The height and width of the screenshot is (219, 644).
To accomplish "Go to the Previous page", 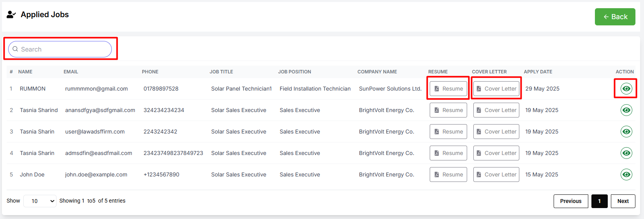I will click(x=571, y=201).
